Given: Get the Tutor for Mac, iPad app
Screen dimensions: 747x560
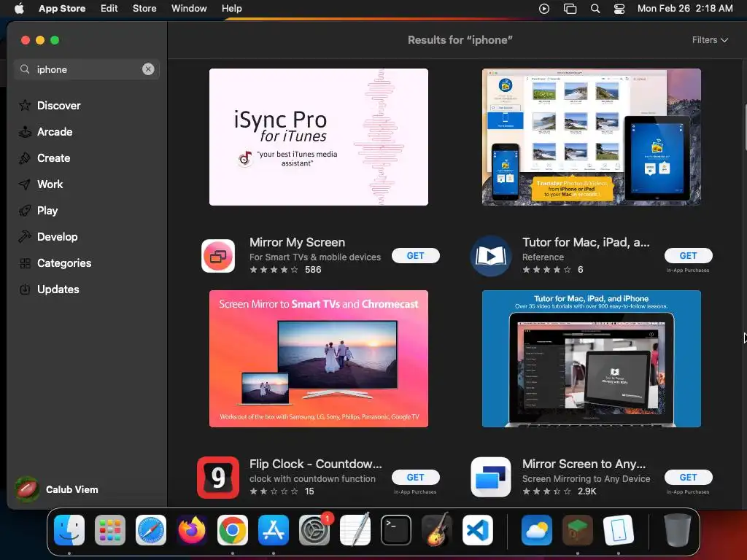Looking at the screenshot, I should pos(689,256).
